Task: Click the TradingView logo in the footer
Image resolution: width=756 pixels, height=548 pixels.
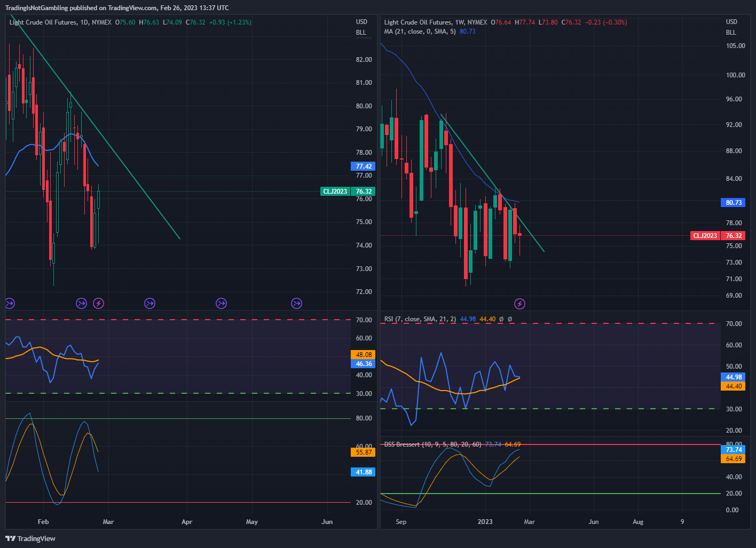Action: [x=30, y=538]
